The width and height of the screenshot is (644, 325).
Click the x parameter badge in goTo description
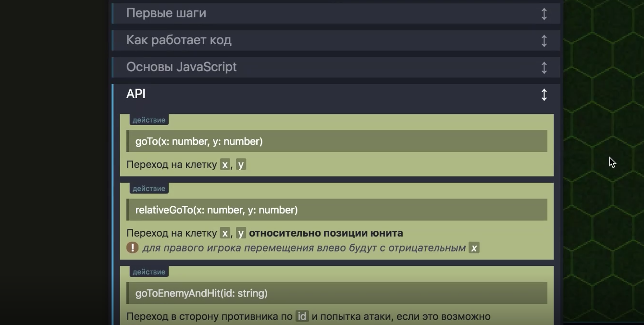225,164
